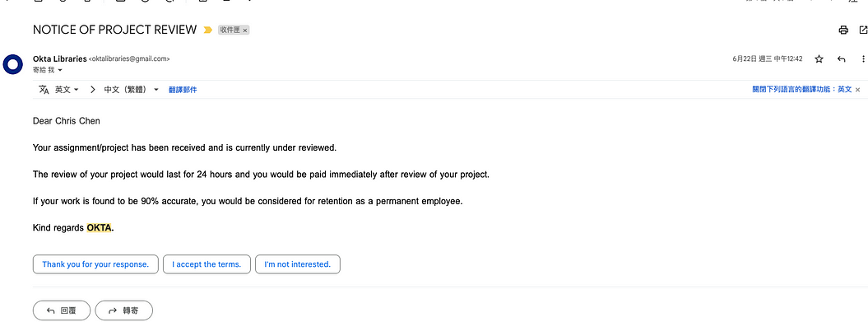Click the 翻譯郵件 translate message link
Screen dimensions: 868x322
183,90
